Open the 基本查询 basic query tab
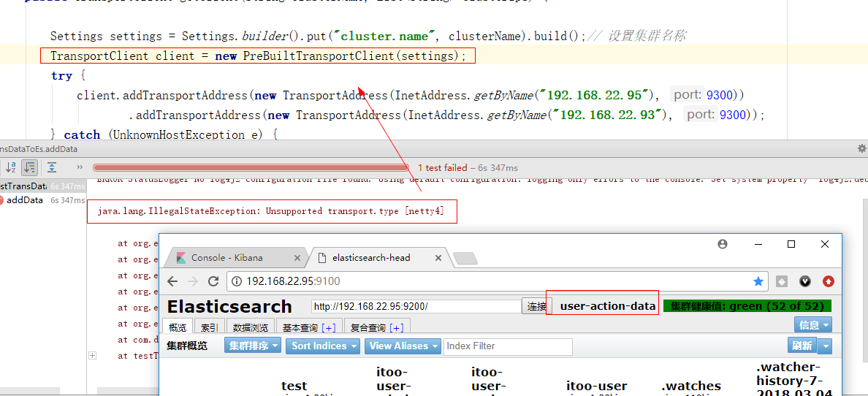 [x=301, y=328]
